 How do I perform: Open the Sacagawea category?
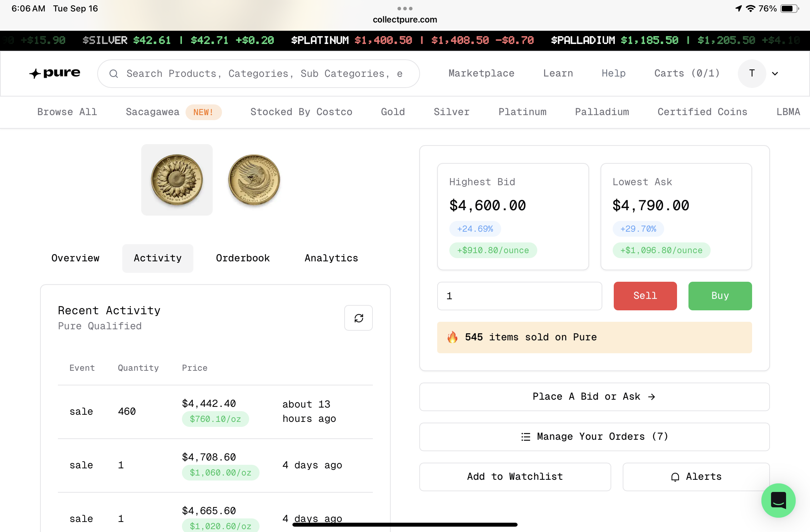coord(153,112)
